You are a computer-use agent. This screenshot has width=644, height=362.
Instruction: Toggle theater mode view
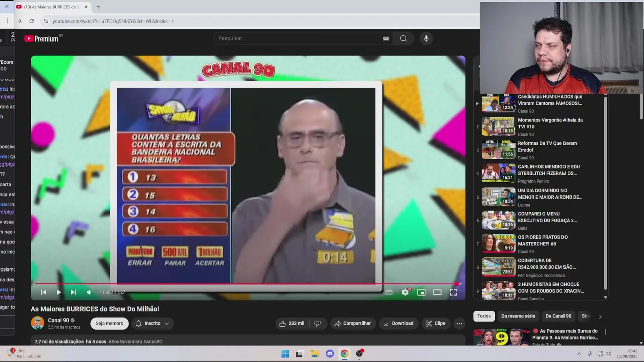pyautogui.click(x=437, y=292)
